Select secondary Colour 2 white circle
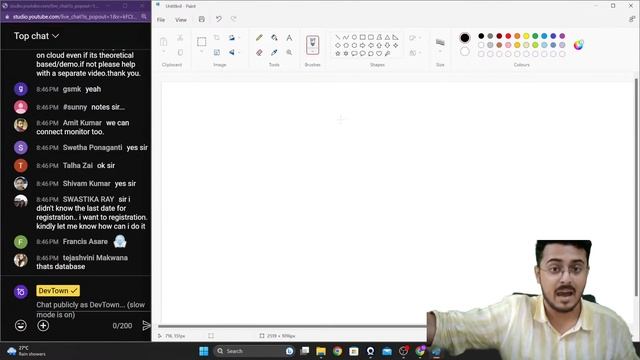The width and height of the screenshot is (640, 360). pos(464,51)
